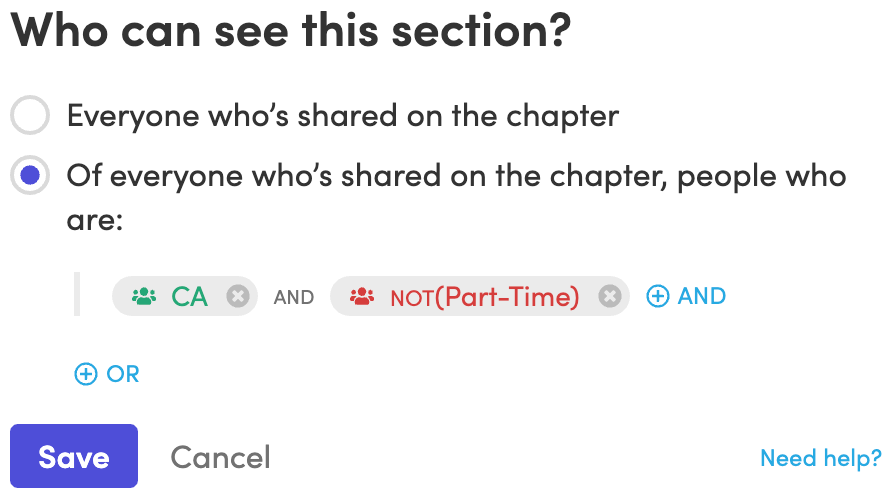This screenshot has width=892, height=496.
Task: Click the gray AND operator between tags
Action: [294, 297]
